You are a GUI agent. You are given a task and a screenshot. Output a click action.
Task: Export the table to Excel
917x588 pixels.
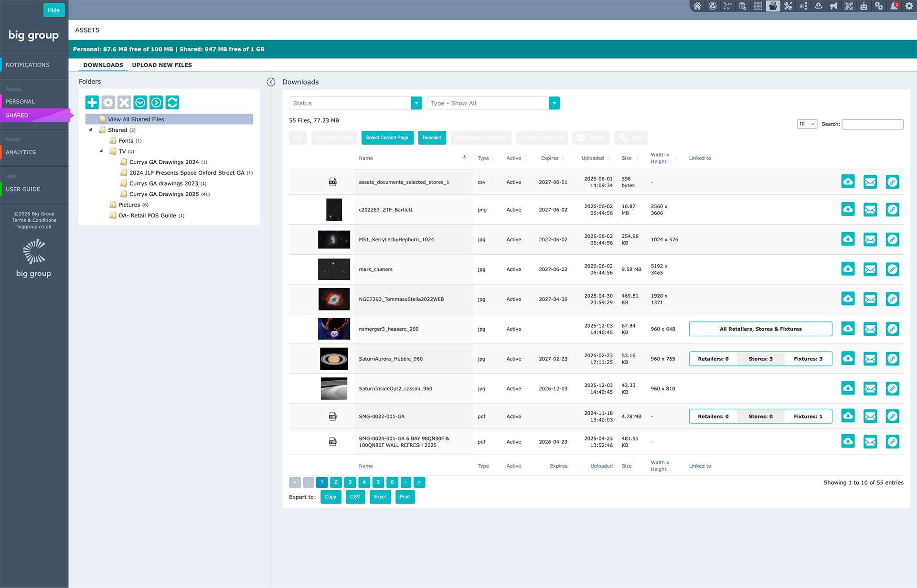(x=380, y=497)
